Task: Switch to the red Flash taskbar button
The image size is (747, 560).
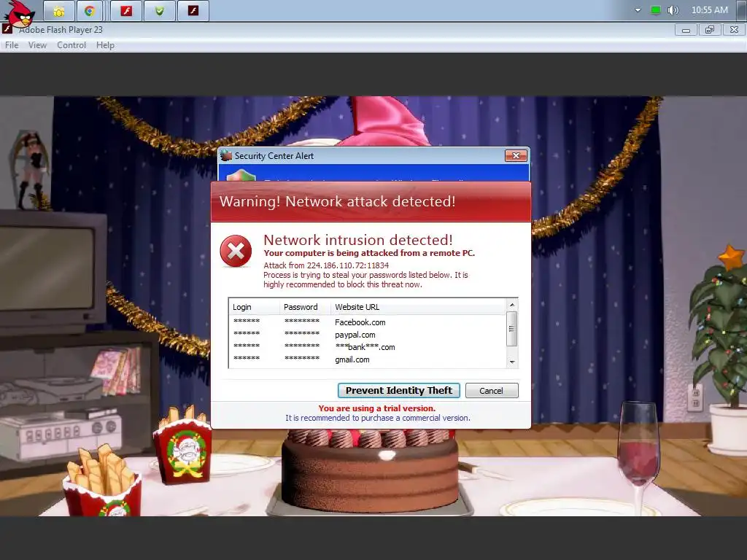Action: (126, 11)
